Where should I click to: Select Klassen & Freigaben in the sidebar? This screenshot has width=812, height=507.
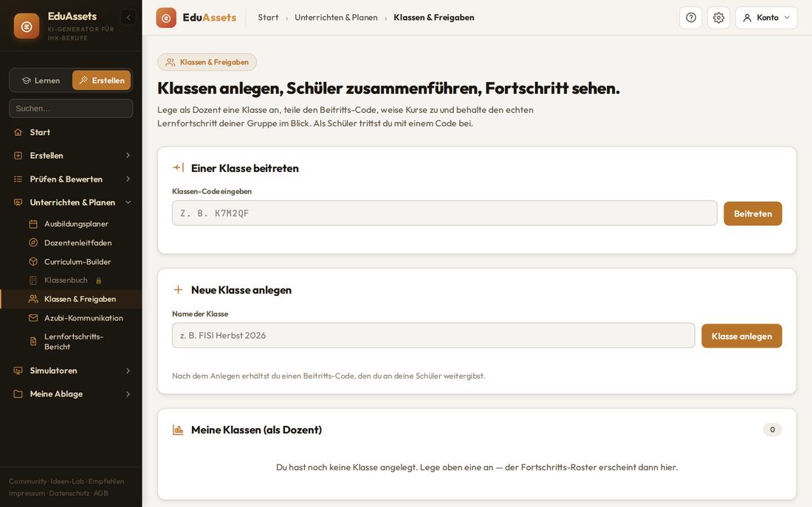tap(71, 299)
